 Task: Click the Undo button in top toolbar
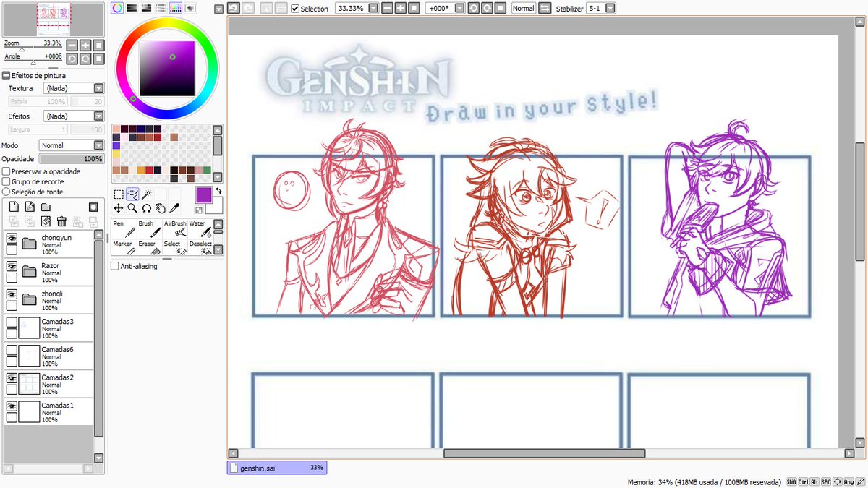point(233,8)
